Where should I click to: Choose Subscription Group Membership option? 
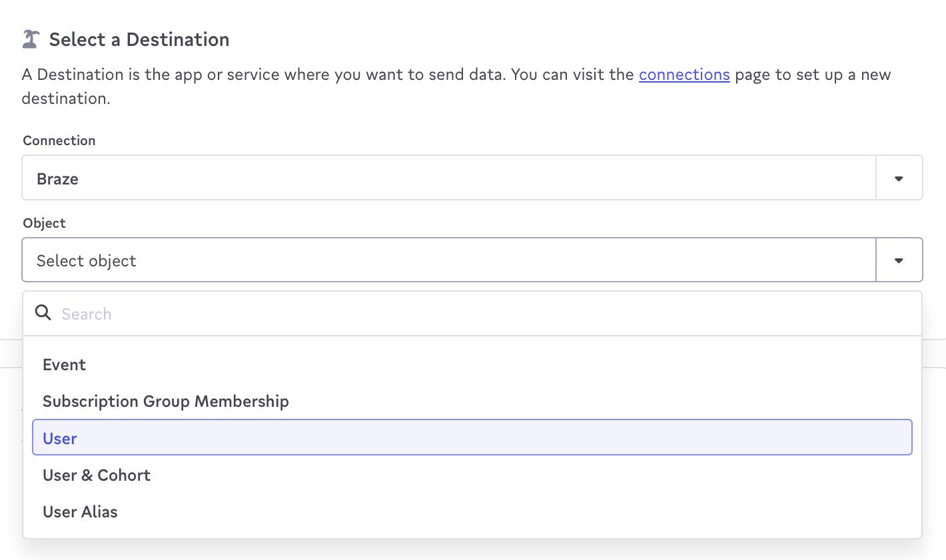coord(166,402)
